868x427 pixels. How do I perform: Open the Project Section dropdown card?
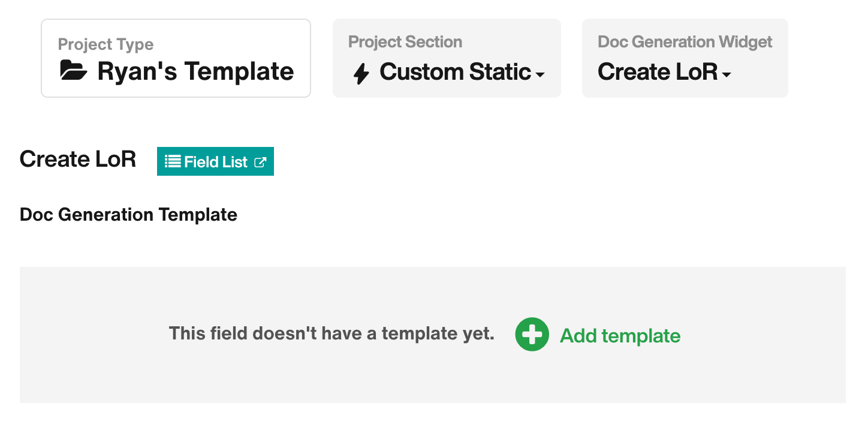[x=447, y=58]
